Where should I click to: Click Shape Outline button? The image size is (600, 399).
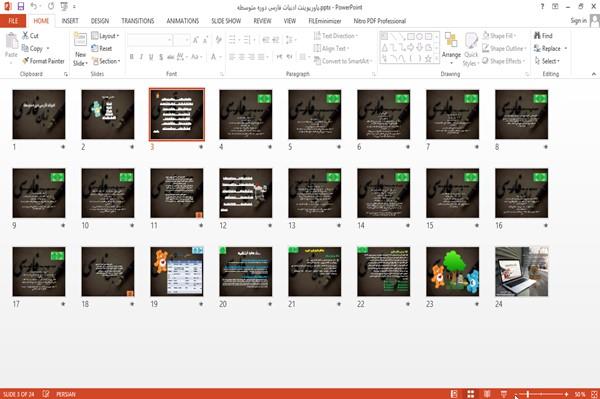click(x=504, y=48)
